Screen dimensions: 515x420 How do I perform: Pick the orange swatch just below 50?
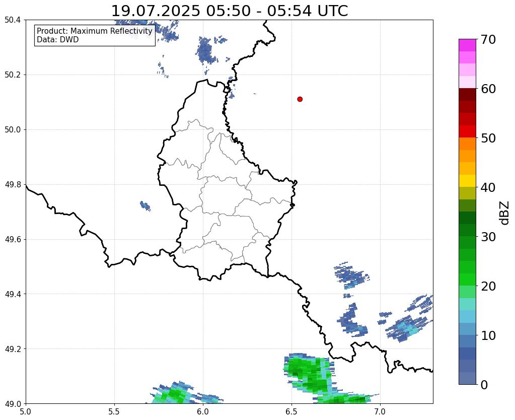click(x=467, y=144)
